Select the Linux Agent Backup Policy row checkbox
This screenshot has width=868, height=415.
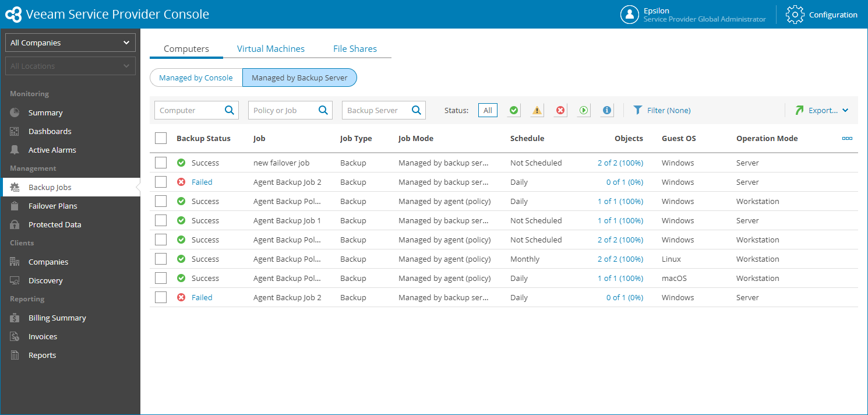[161, 259]
